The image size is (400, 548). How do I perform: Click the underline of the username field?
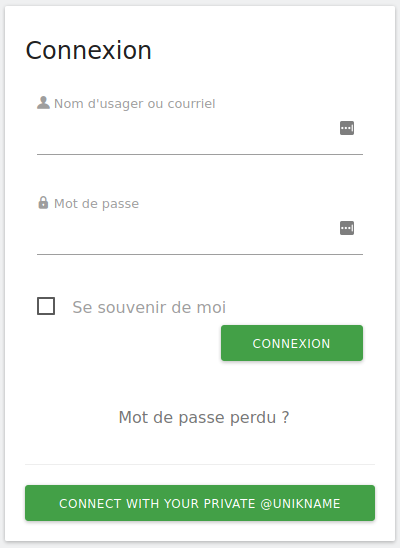click(x=200, y=154)
